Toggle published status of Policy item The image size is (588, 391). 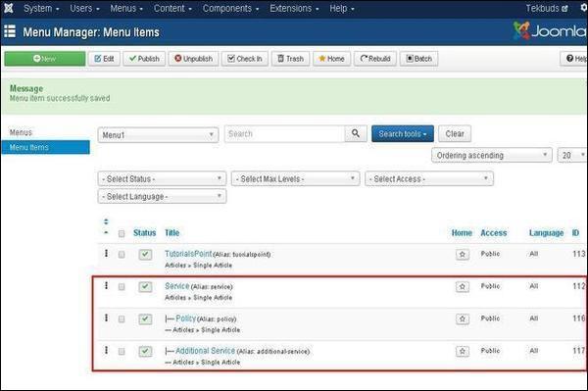tap(145, 318)
